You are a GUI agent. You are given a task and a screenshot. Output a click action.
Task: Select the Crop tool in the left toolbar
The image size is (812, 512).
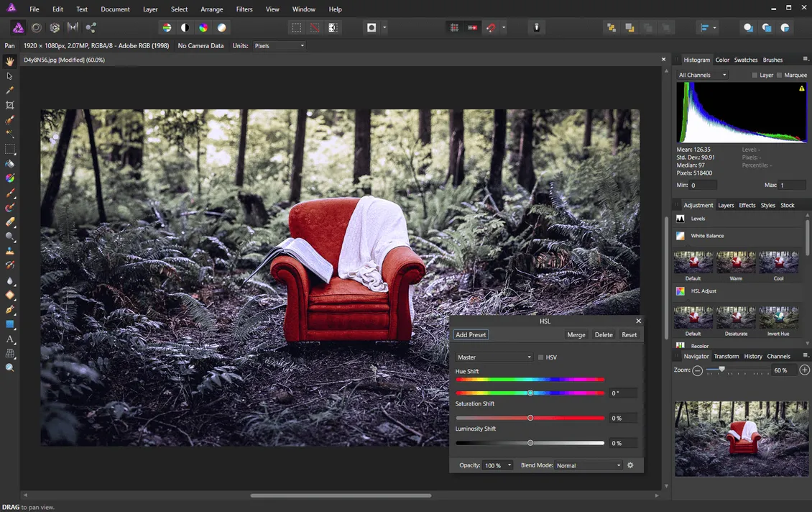coord(10,105)
